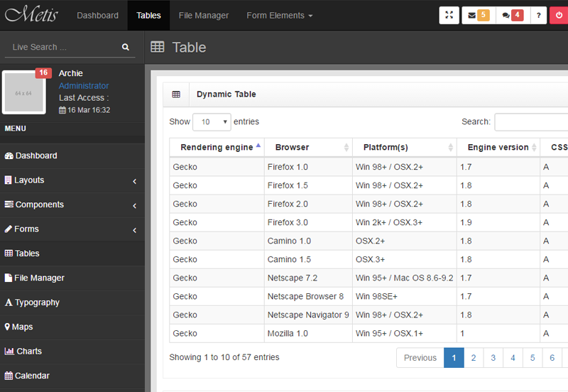Click the Administrator link

click(84, 86)
